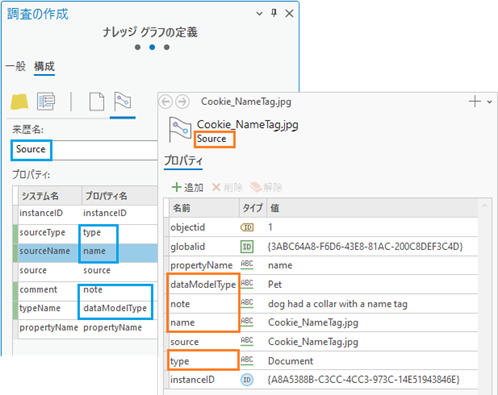This screenshot has width=498, height=395.
Task: Go back with the left arrow button
Action: coord(166,102)
